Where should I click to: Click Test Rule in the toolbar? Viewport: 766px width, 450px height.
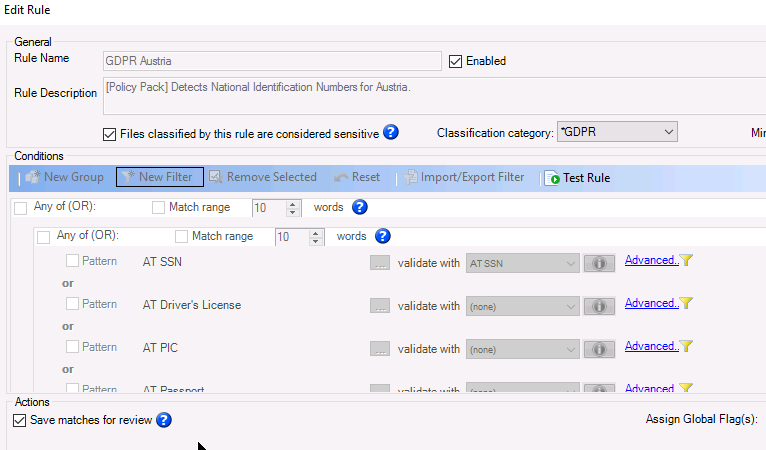coord(578,178)
